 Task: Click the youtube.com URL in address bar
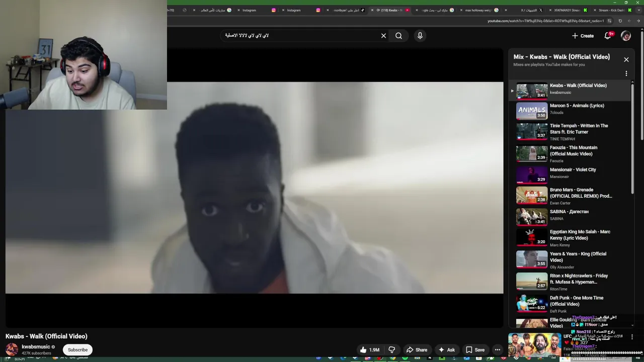pyautogui.click(x=545, y=21)
